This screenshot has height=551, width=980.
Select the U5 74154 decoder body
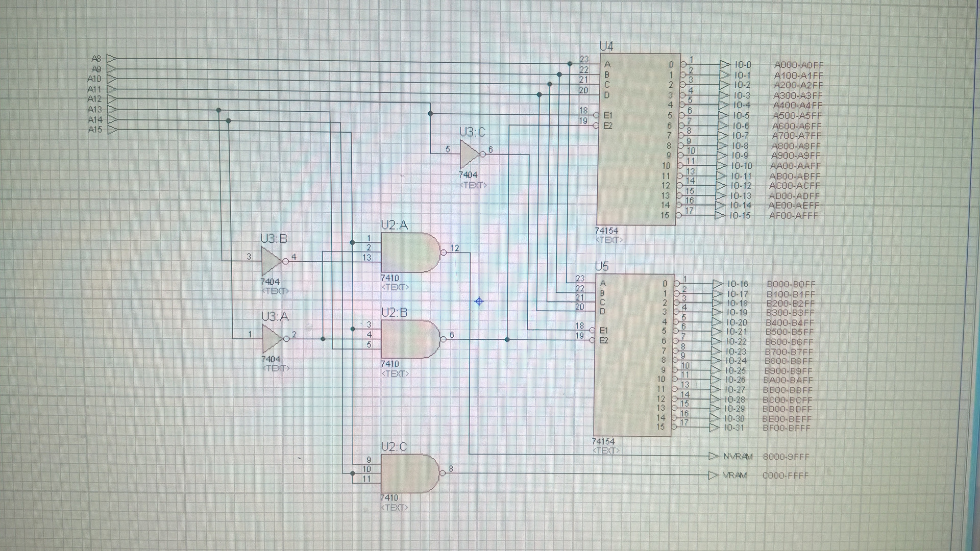tap(633, 355)
